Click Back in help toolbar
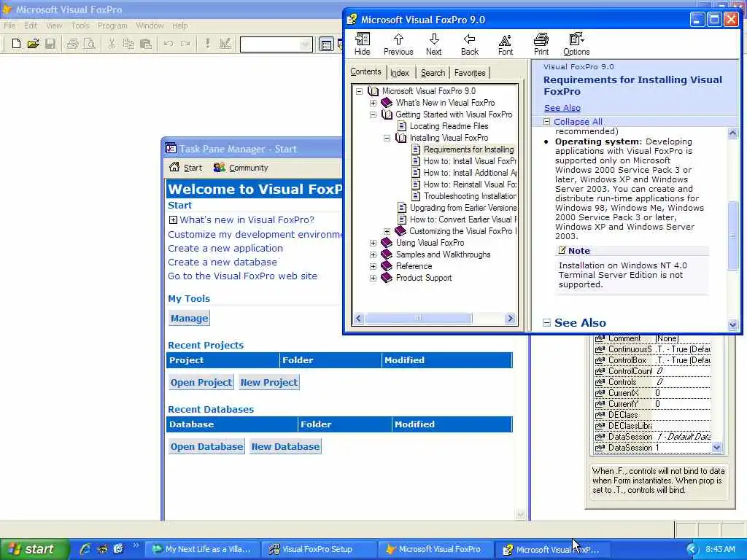Viewport: 747px width, 560px height. pos(469,44)
